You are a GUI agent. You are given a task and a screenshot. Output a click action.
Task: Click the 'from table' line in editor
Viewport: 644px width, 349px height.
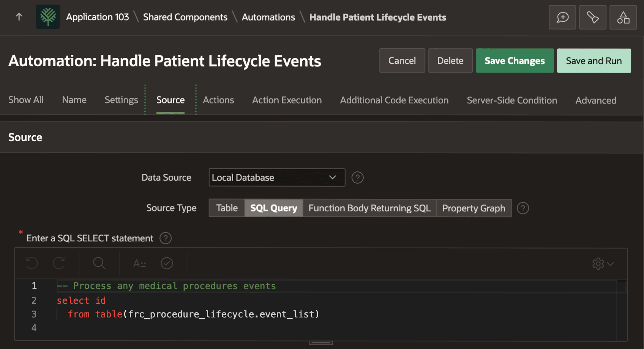(x=194, y=314)
